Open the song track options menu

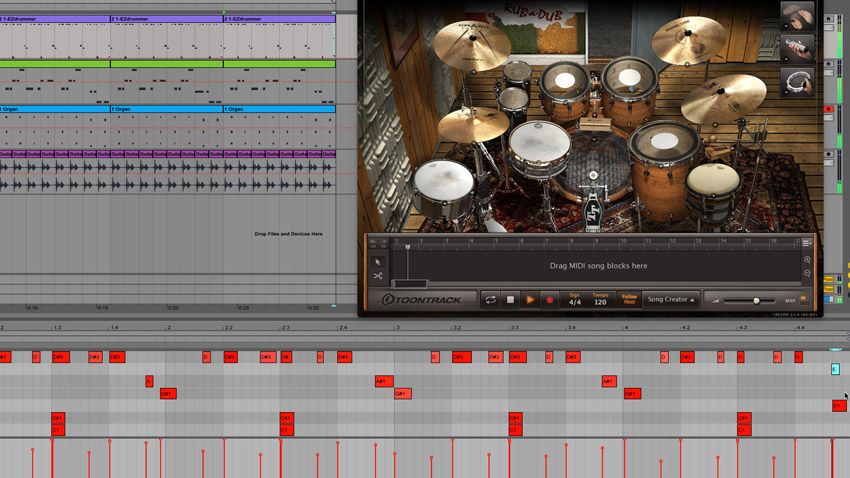[807, 243]
